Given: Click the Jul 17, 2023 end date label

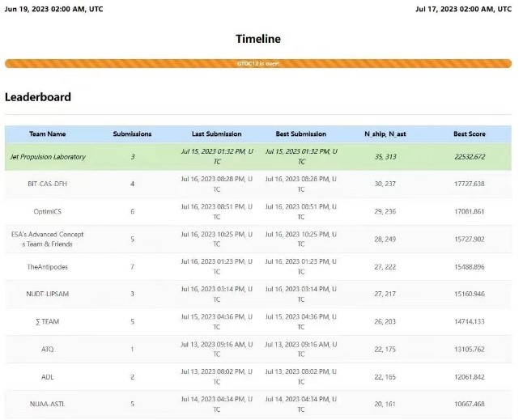Looking at the screenshot, I should [x=463, y=9].
